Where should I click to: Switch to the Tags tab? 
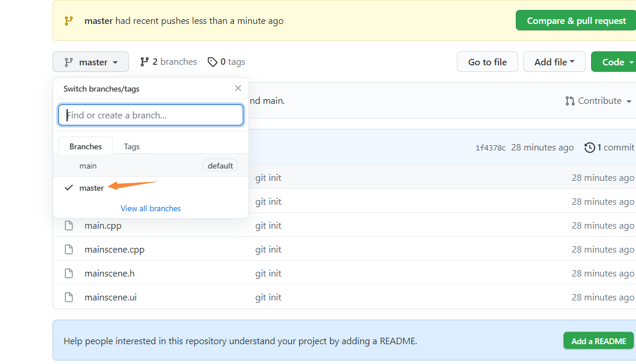pos(131,147)
